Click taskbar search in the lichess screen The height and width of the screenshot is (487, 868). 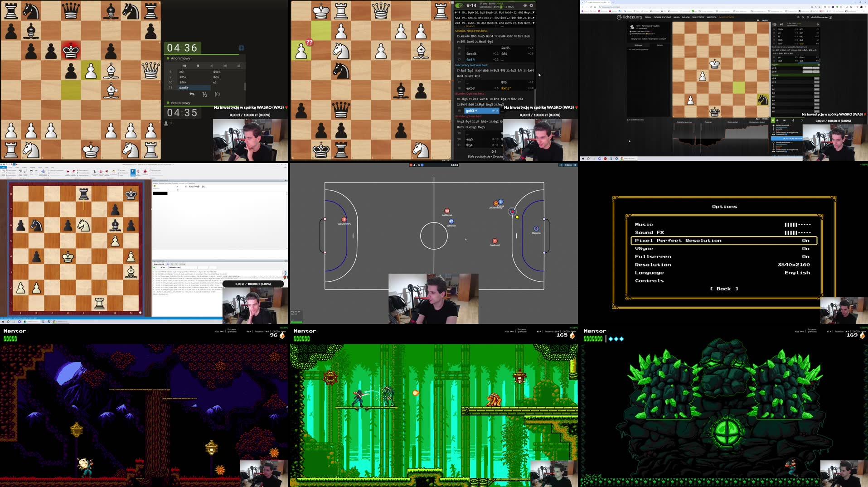pyautogui.click(x=588, y=159)
